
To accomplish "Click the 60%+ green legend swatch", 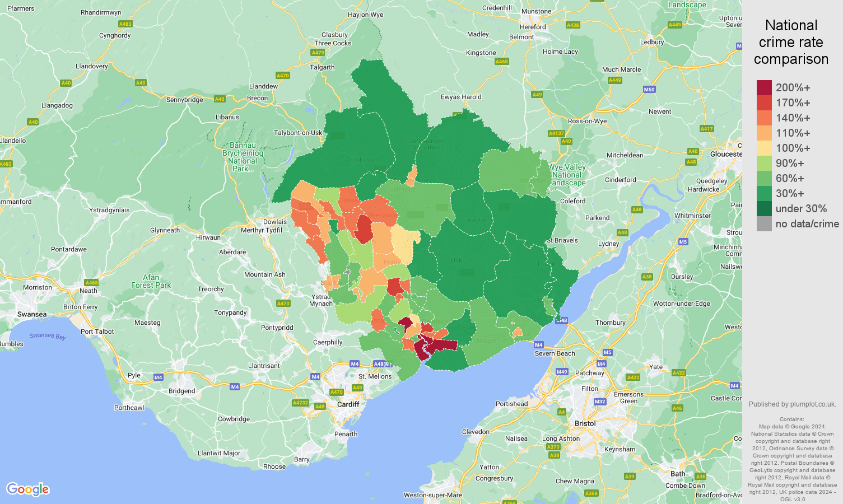I will pos(764,179).
